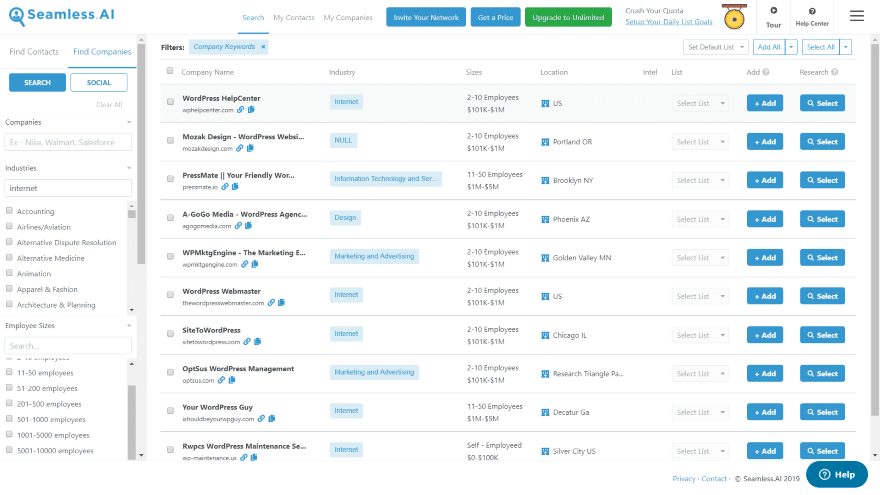Viewport: 880px width, 495px height.
Task: Click the Companies name input field
Action: [68, 142]
